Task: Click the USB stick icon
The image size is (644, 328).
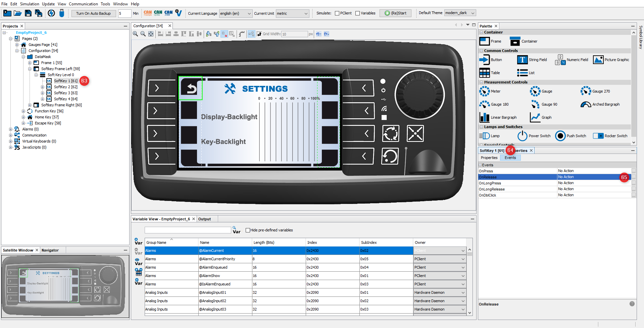Action: [x=61, y=13]
